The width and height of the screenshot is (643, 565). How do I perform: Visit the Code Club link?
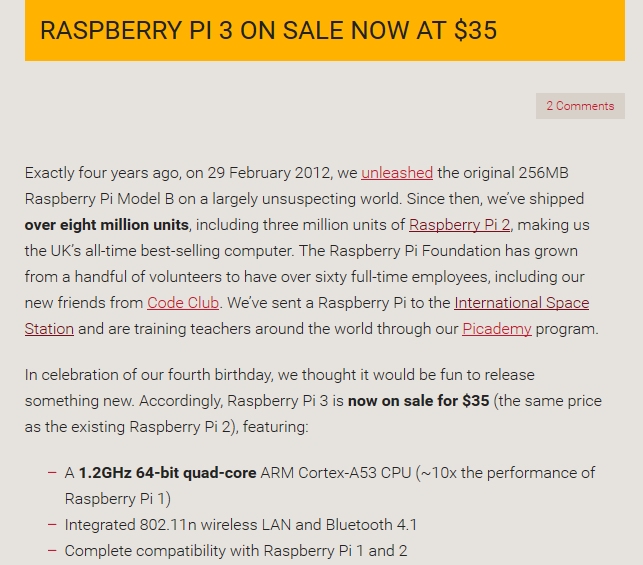pyautogui.click(x=183, y=303)
